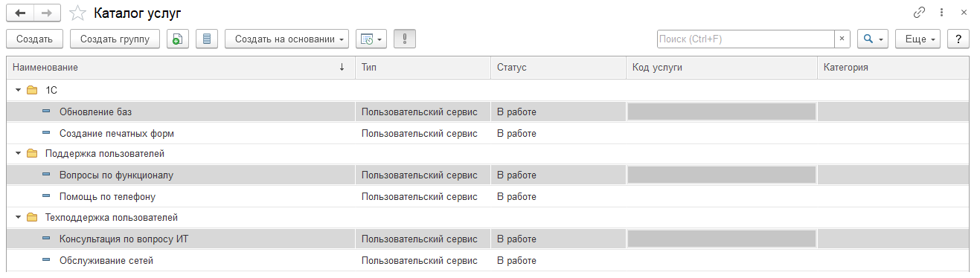
Task: Select the Поддержка пользователей folder icon
Action: [x=32, y=154]
